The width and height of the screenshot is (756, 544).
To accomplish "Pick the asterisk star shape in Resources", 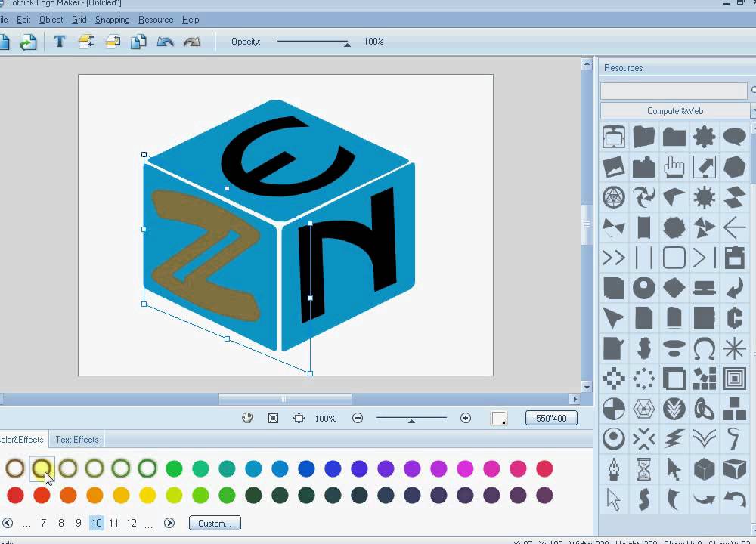I will (734, 348).
